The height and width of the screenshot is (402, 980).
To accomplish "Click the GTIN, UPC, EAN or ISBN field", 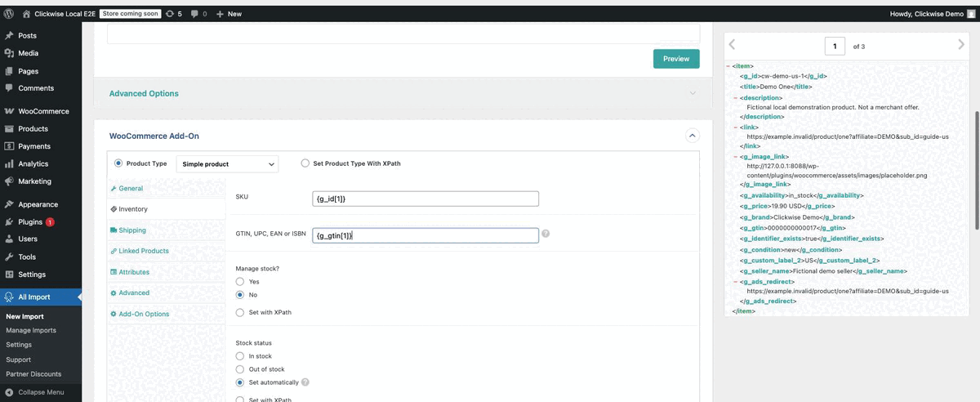I will [427, 235].
